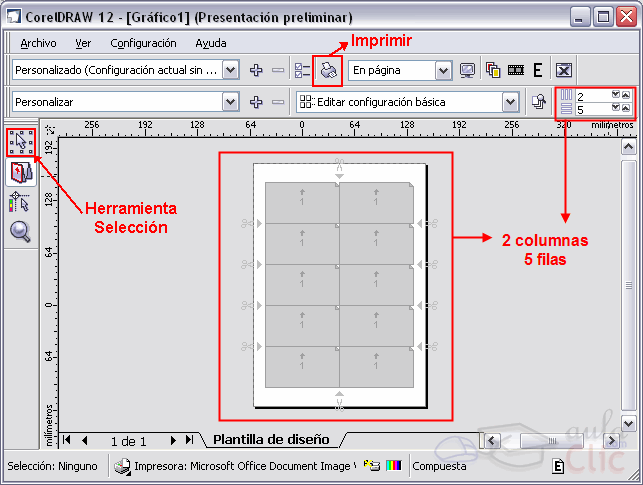Toggle the invert film strip icon

tap(515, 70)
